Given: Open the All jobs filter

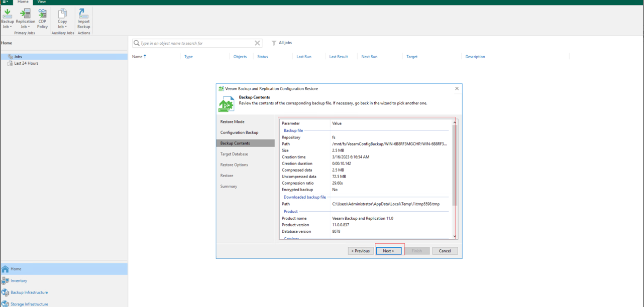Looking at the screenshot, I should tap(282, 43).
